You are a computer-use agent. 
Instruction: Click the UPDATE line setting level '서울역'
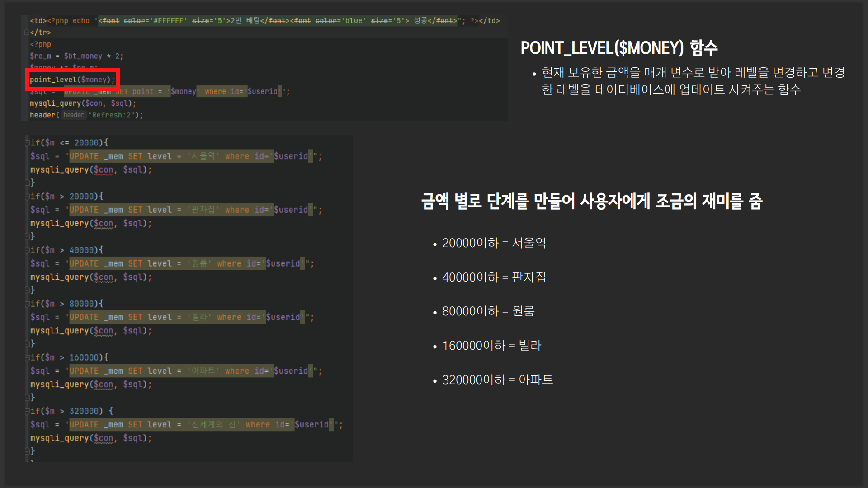(176, 156)
